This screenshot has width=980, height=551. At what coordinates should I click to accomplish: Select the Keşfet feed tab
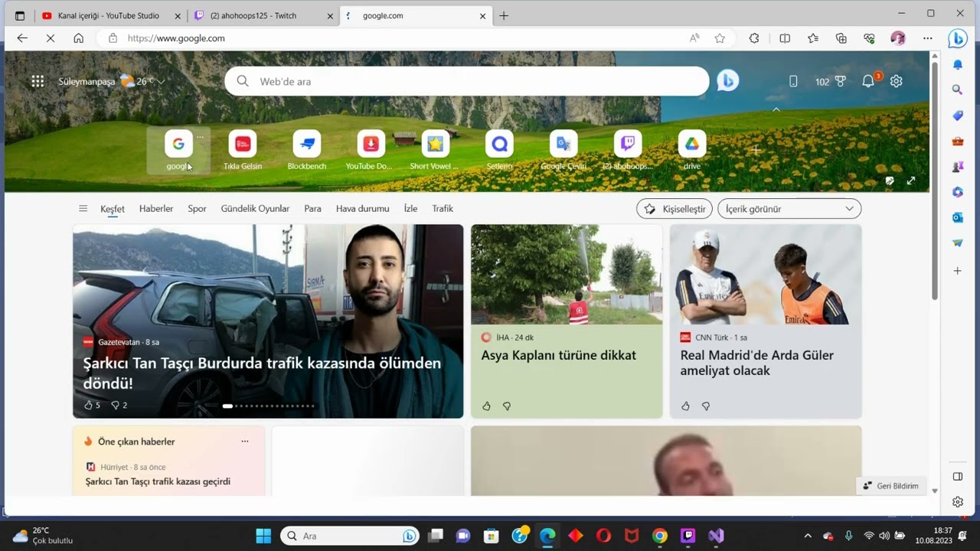pyautogui.click(x=112, y=209)
